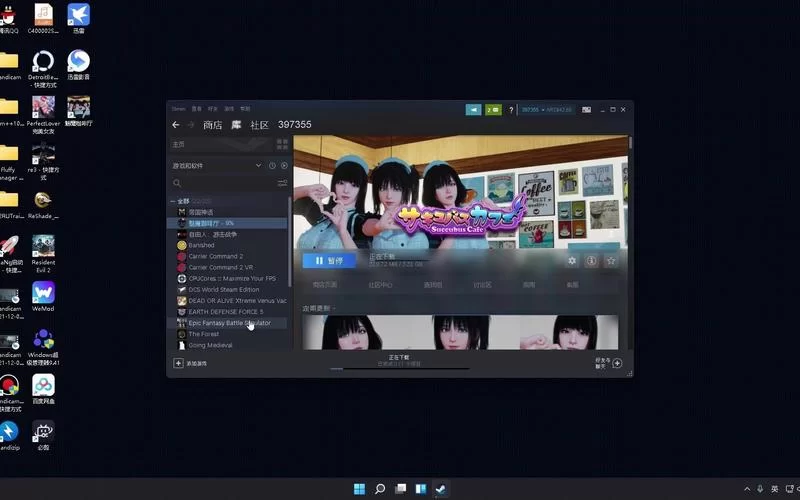The image size is (800, 500).
Task: Toggle recent-activity clock sort in the library
Action: coord(272,166)
